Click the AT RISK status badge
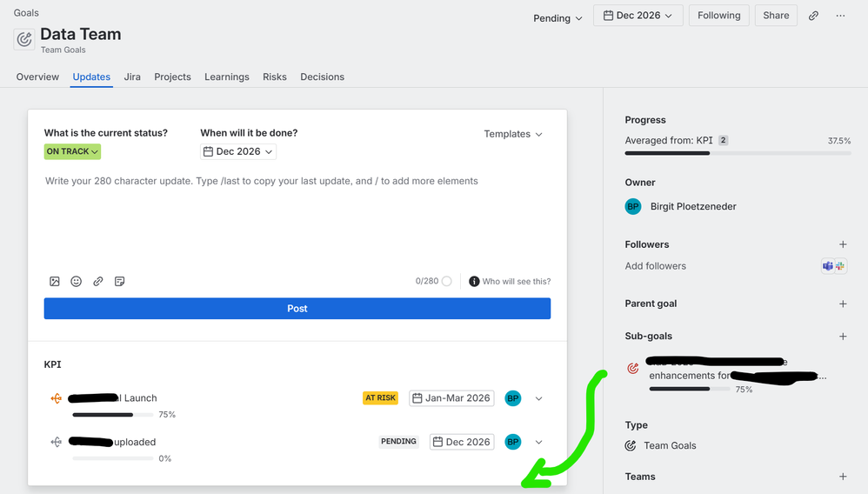Viewport: 868px width, 494px height. pyautogui.click(x=380, y=398)
